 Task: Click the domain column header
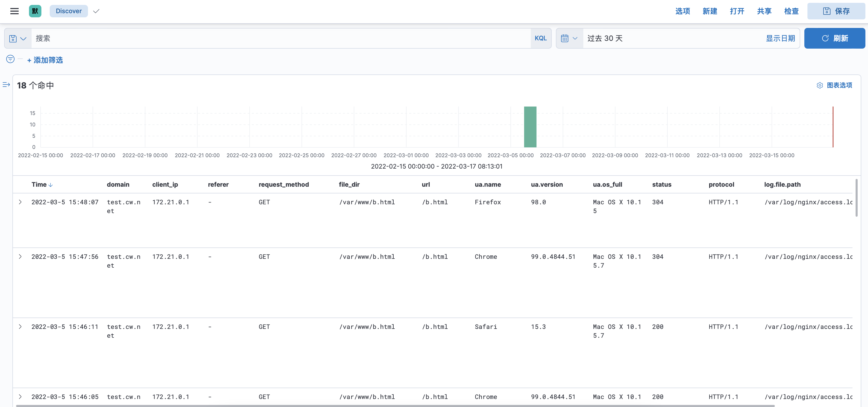[x=118, y=184]
